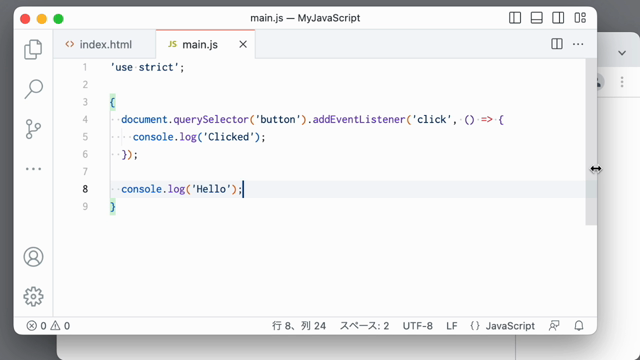Click the editor vertical scrollbar
The width and height of the screenshot is (640, 360).
tap(591, 142)
